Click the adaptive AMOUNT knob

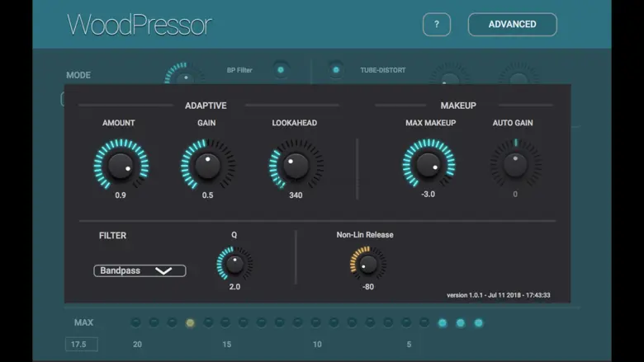[x=121, y=165]
